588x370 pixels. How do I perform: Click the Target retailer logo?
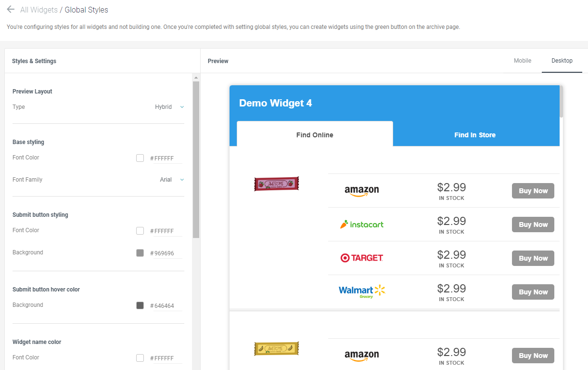[362, 258]
